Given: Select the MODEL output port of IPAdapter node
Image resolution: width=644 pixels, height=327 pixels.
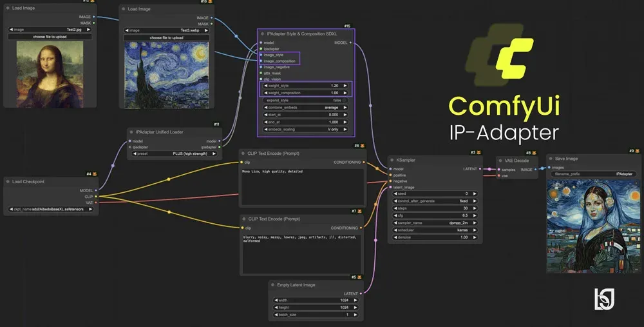Looking at the screenshot, I should (350, 43).
